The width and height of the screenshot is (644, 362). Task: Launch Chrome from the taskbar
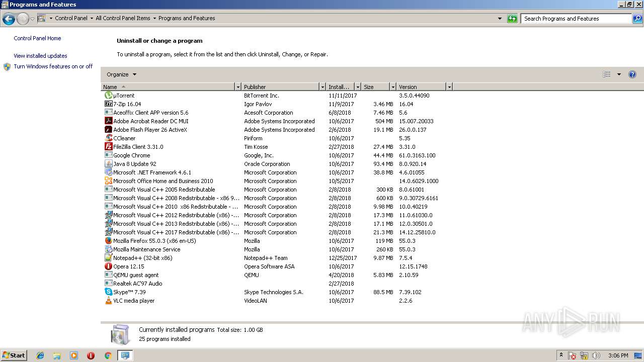coord(108,355)
